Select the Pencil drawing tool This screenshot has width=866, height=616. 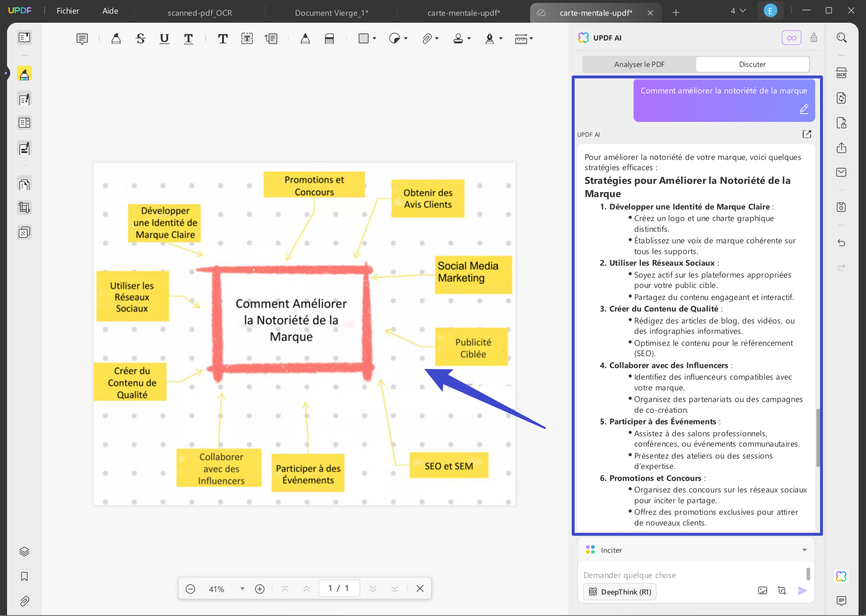point(305,38)
